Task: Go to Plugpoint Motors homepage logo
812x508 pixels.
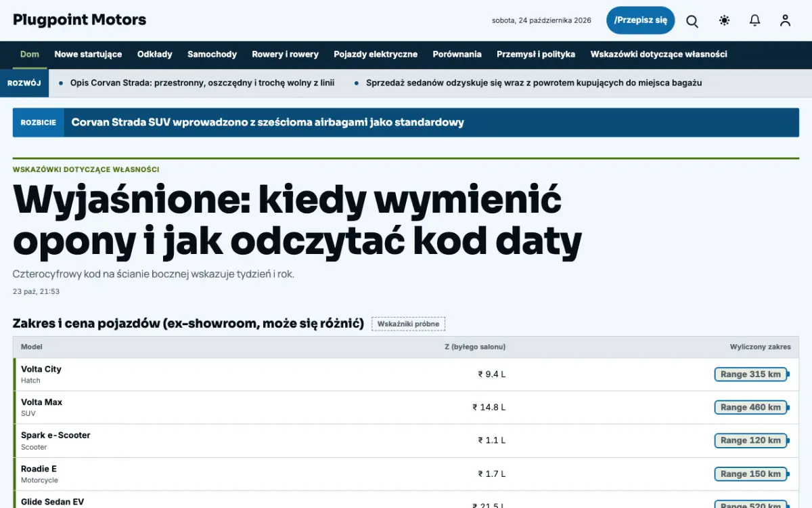Action: tap(80, 20)
